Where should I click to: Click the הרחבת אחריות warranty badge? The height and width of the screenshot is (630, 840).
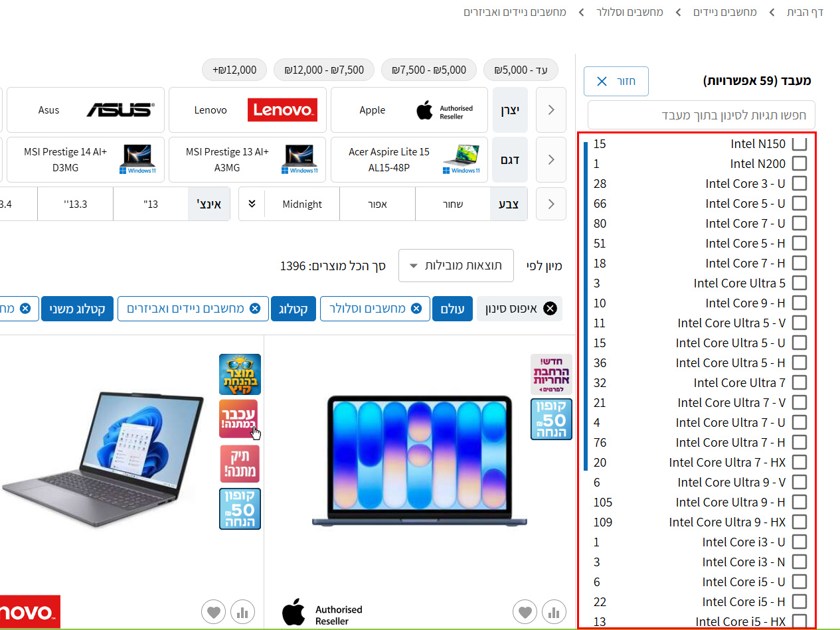[551, 374]
